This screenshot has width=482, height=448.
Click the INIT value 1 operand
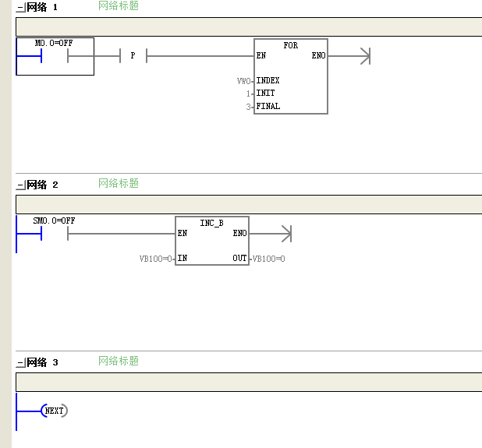(x=248, y=93)
